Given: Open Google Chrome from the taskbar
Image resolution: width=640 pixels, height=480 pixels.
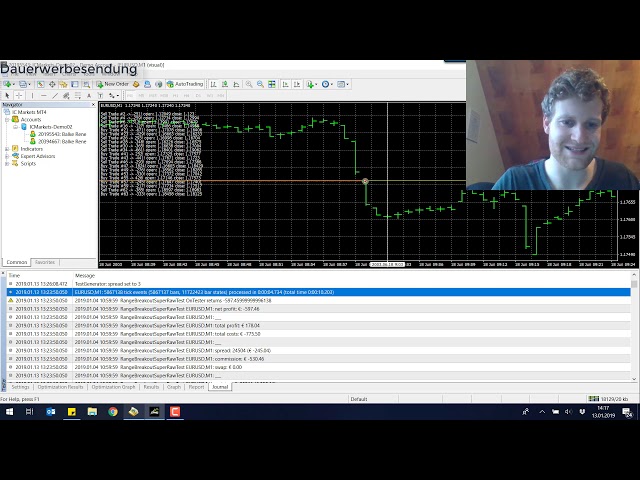Looking at the screenshot, I should (x=113, y=411).
